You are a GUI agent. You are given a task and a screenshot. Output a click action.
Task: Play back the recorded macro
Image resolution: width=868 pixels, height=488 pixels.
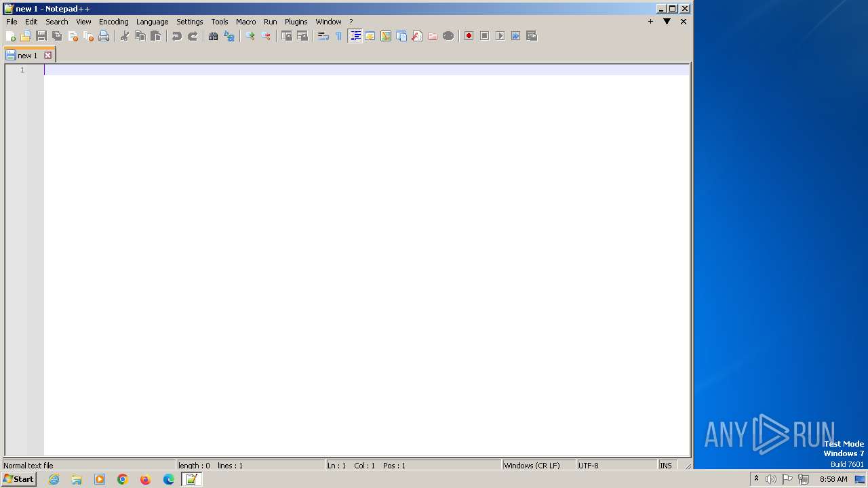(x=500, y=36)
